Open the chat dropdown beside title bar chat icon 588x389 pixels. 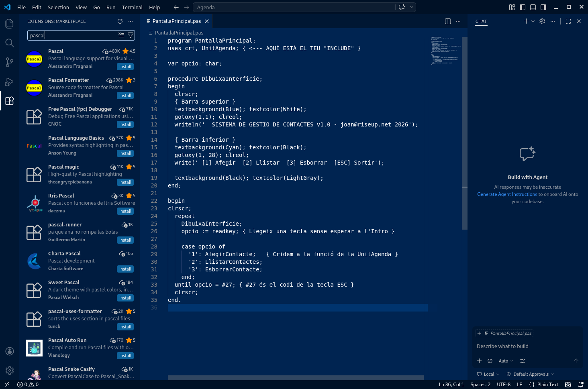tap(411, 7)
